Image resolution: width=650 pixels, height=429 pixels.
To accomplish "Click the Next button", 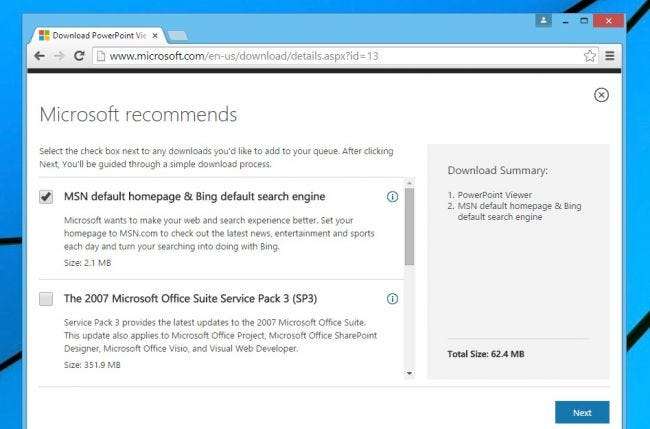I will click(582, 412).
